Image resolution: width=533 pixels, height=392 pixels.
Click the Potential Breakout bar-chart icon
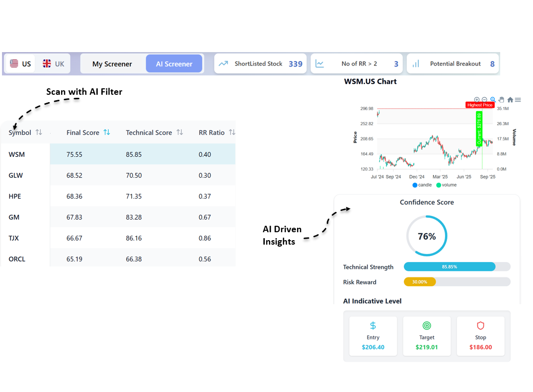tap(416, 63)
